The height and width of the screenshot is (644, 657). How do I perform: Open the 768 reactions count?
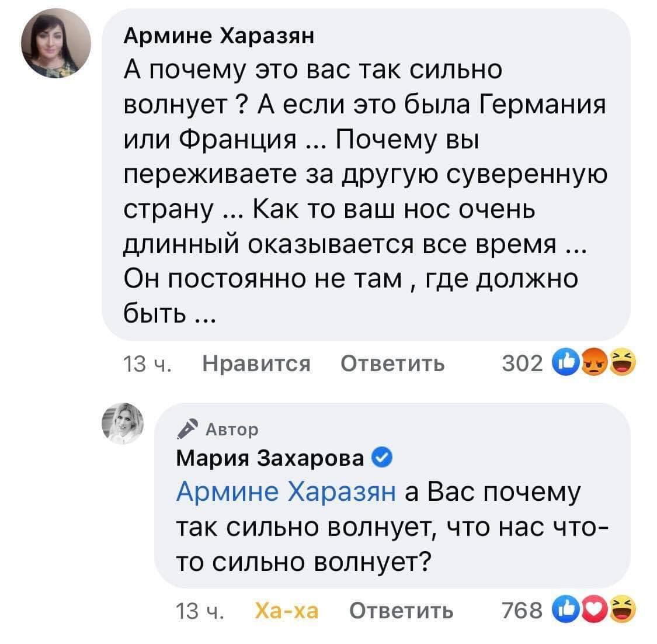click(x=522, y=611)
